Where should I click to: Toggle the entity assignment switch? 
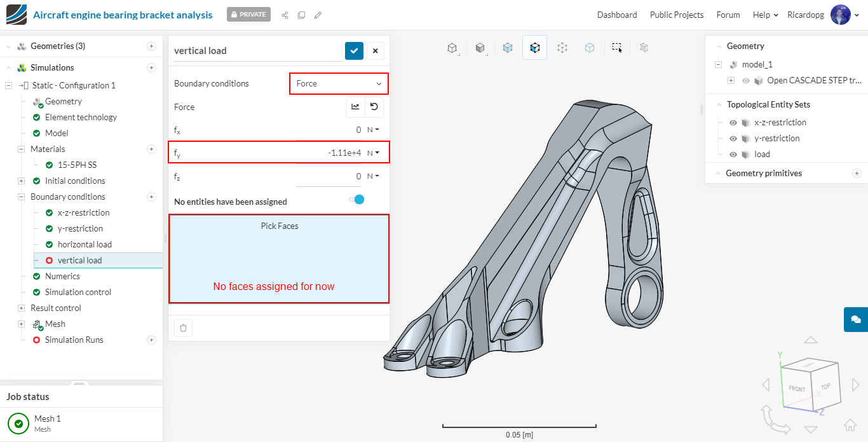pos(356,200)
